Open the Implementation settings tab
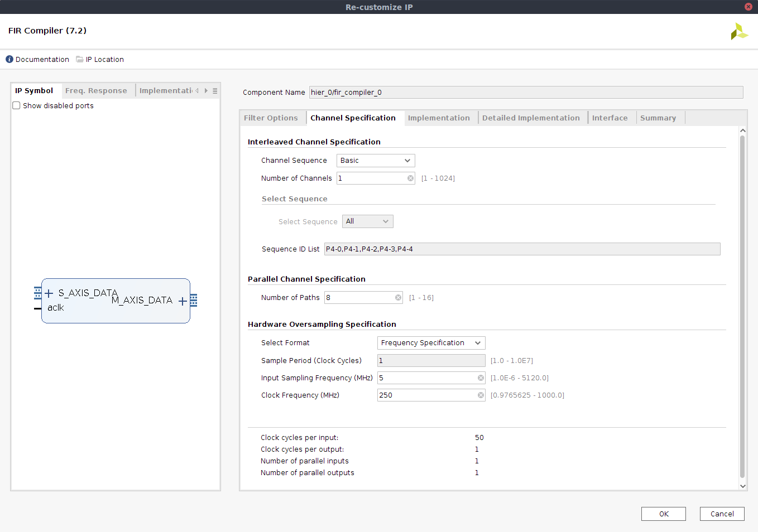Screen dimensions: 758x532 [439, 118]
